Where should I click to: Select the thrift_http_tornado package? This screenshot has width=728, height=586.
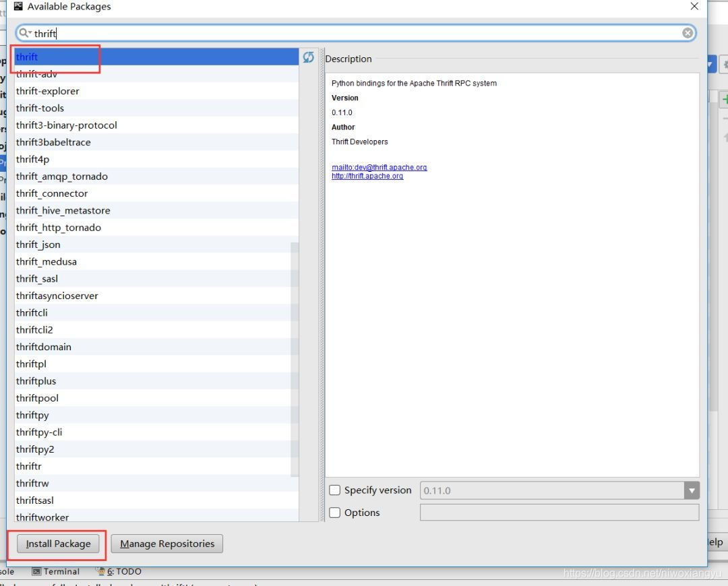click(x=156, y=228)
